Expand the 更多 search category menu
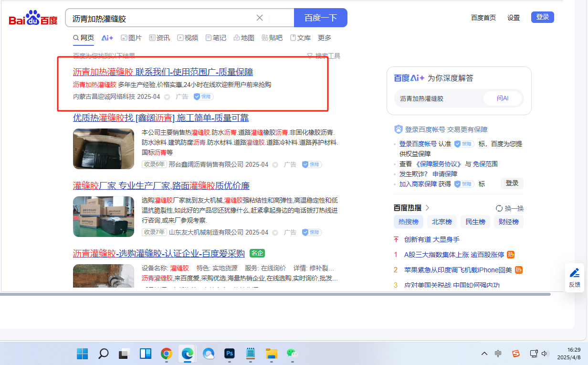This screenshot has width=588, height=365. tap(325, 38)
